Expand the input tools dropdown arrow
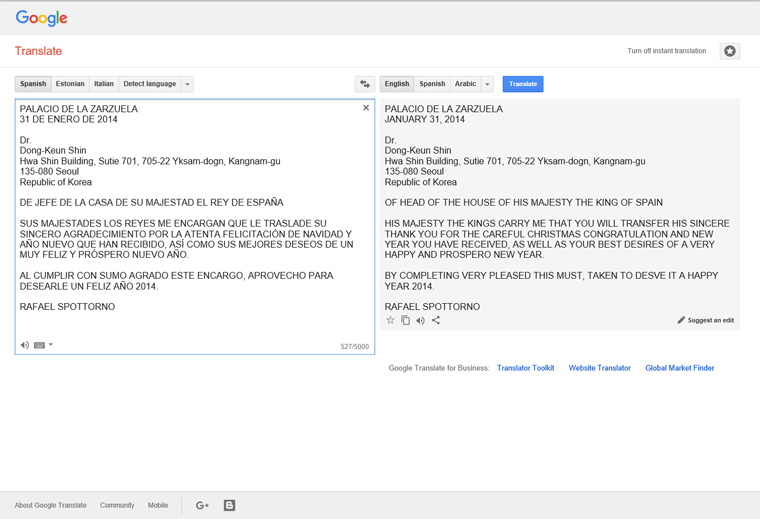Screen dimensions: 760x519 point(50,345)
